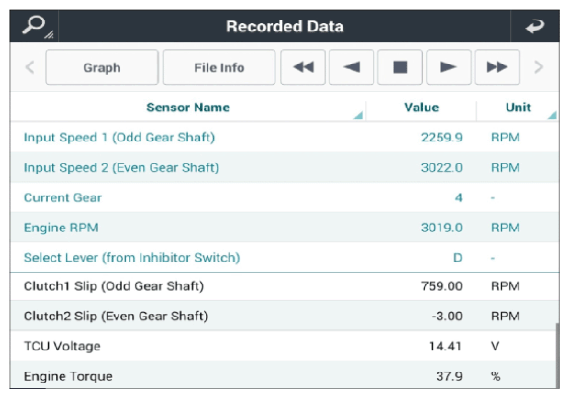The width and height of the screenshot is (569, 398).
Task: Click the V unit of TCU Voltage
Action: pyautogui.click(x=495, y=346)
